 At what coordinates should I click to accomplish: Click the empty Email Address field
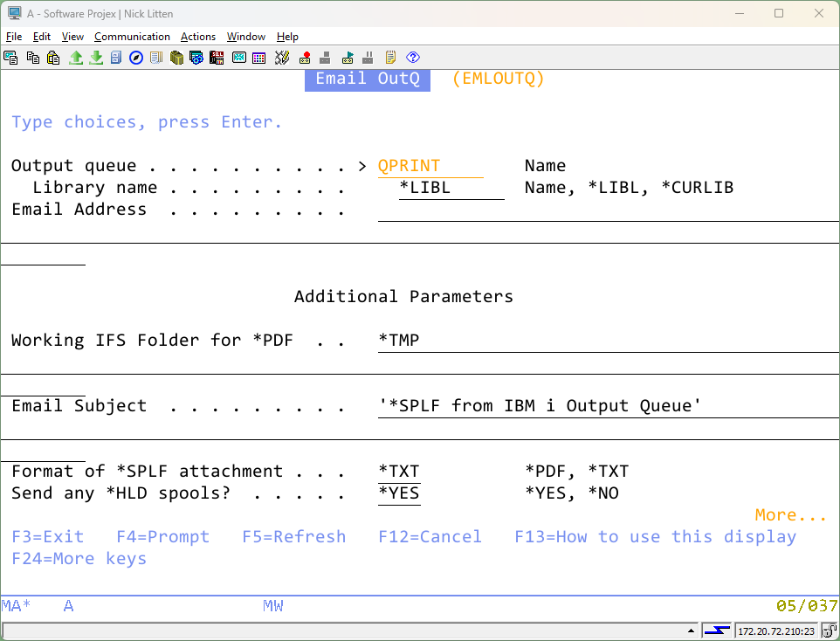608,210
